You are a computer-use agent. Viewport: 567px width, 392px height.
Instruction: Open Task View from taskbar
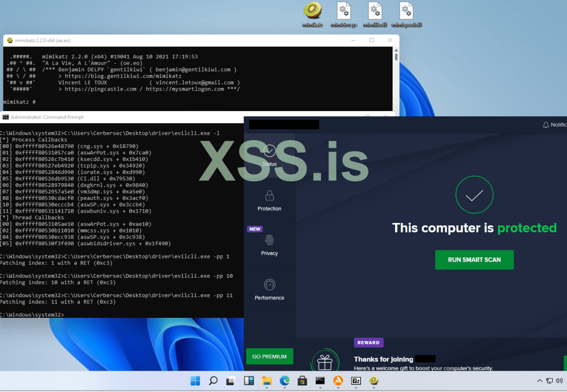(x=231, y=381)
